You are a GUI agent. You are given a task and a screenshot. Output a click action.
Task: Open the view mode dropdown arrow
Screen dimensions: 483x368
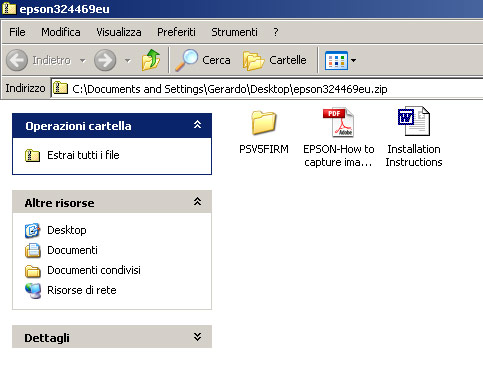click(353, 61)
